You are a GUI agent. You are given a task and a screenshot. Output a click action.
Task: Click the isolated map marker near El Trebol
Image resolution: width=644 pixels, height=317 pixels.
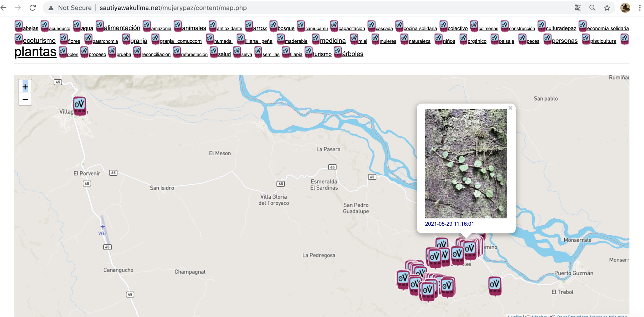click(x=495, y=286)
